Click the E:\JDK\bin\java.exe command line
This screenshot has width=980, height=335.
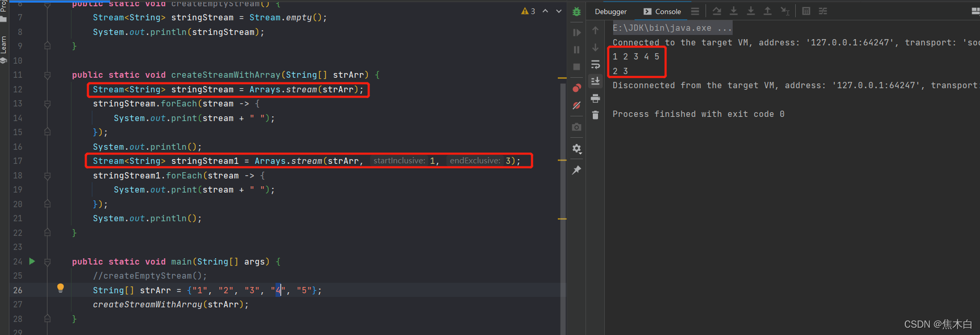coord(672,28)
